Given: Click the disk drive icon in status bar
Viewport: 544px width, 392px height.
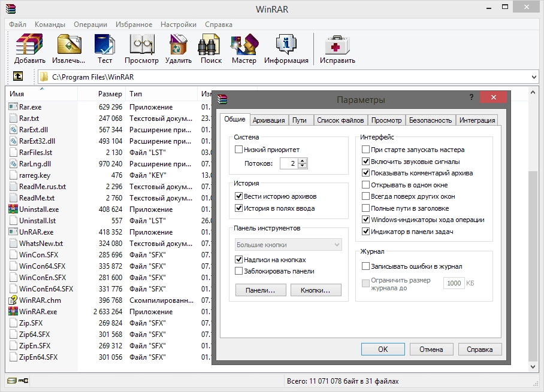Looking at the screenshot, I should pos(12,381).
